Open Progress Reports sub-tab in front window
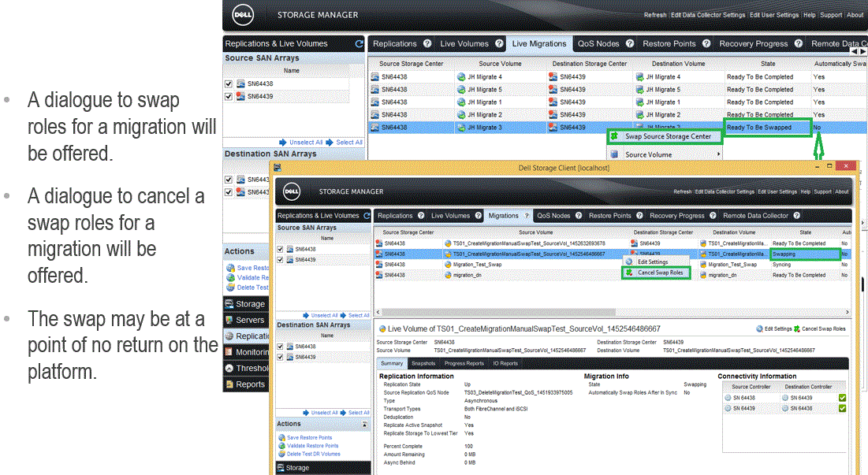 464,363
